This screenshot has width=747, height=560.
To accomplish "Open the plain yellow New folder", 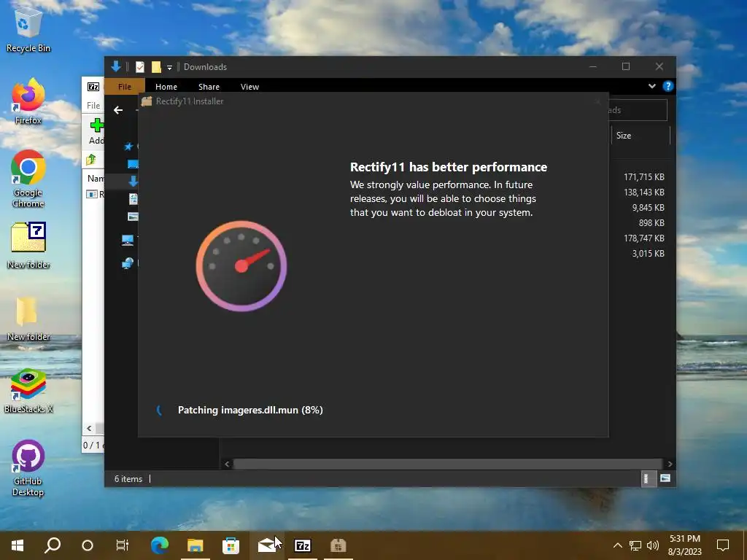I will (28, 318).
